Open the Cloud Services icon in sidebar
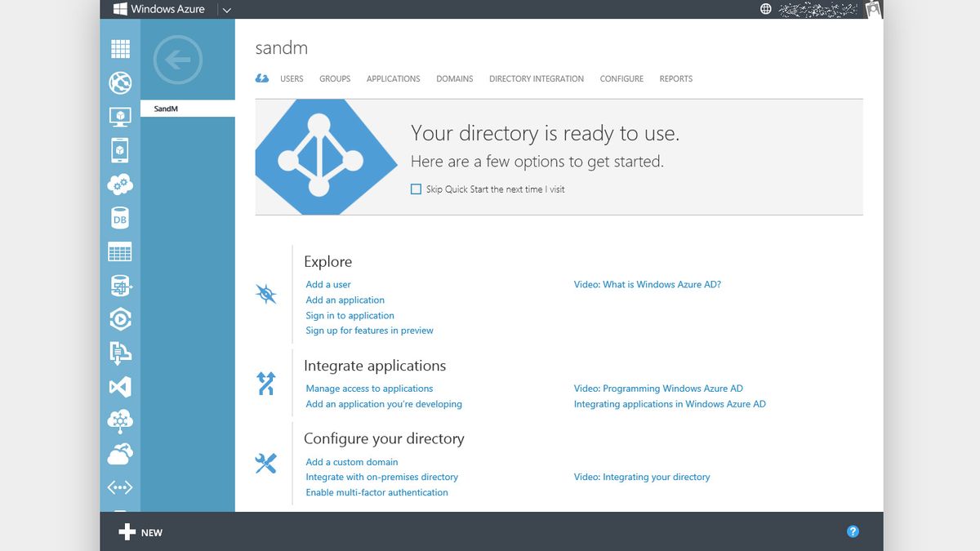The image size is (980, 551). 120,184
